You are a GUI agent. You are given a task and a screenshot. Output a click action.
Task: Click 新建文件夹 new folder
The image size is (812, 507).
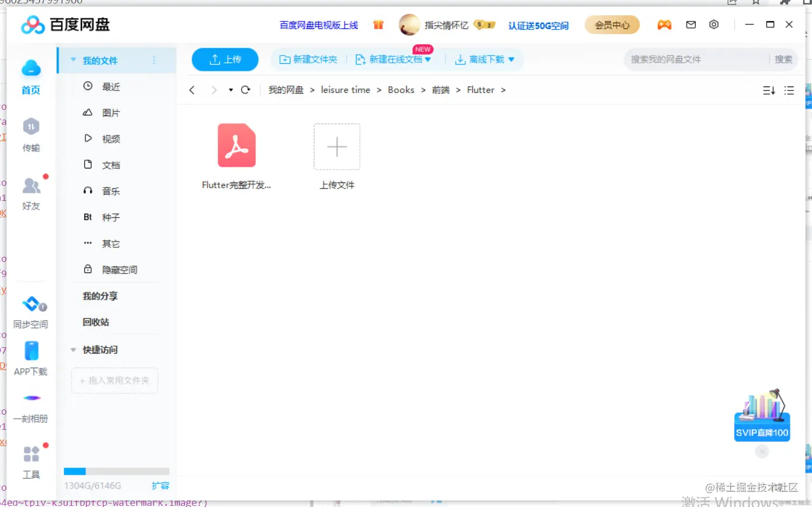tap(308, 59)
